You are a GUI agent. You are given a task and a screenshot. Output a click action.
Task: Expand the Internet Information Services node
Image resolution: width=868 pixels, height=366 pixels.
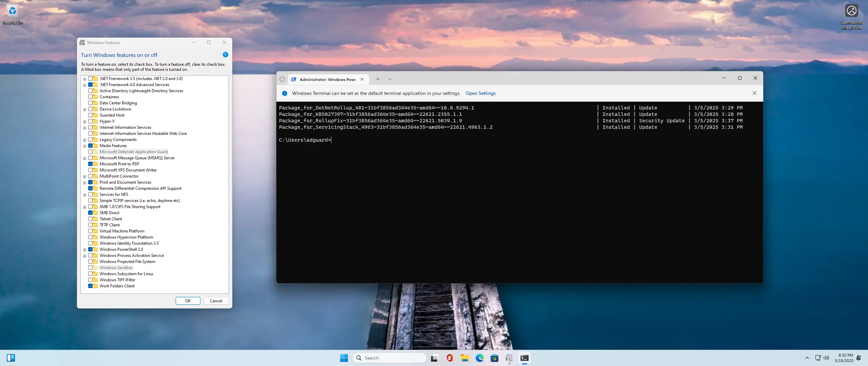[84, 127]
